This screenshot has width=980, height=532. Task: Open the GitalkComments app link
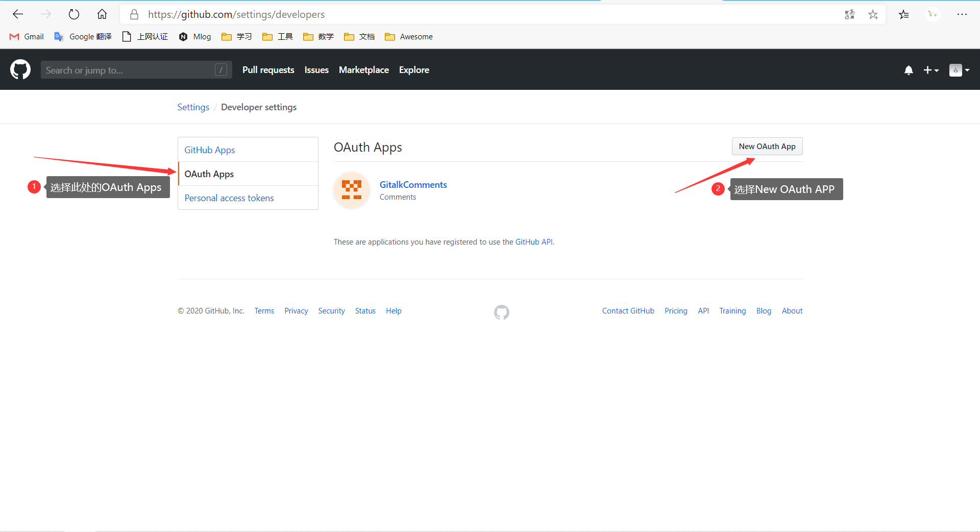(413, 185)
